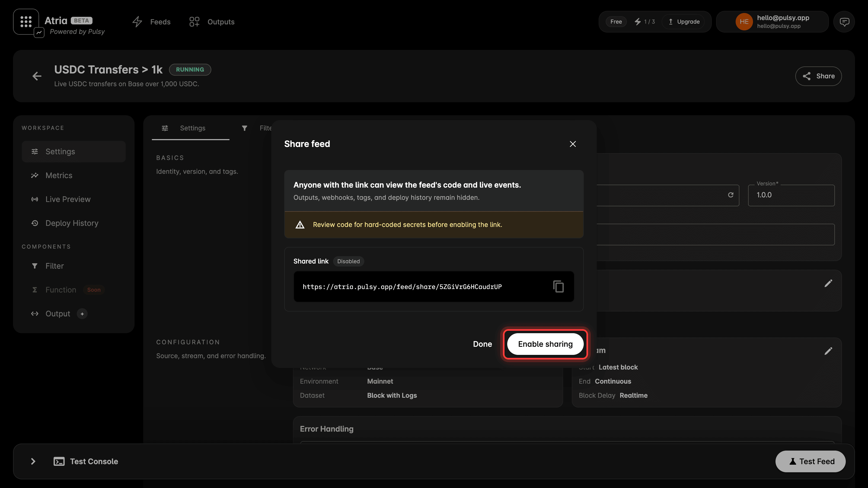Click the Share button in header
Screen dimensions: 868x488
pyautogui.click(x=818, y=76)
